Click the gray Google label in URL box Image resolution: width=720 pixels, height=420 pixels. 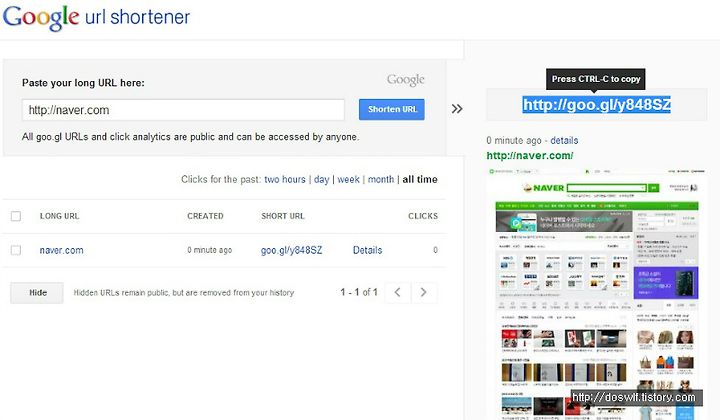[x=405, y=80]
